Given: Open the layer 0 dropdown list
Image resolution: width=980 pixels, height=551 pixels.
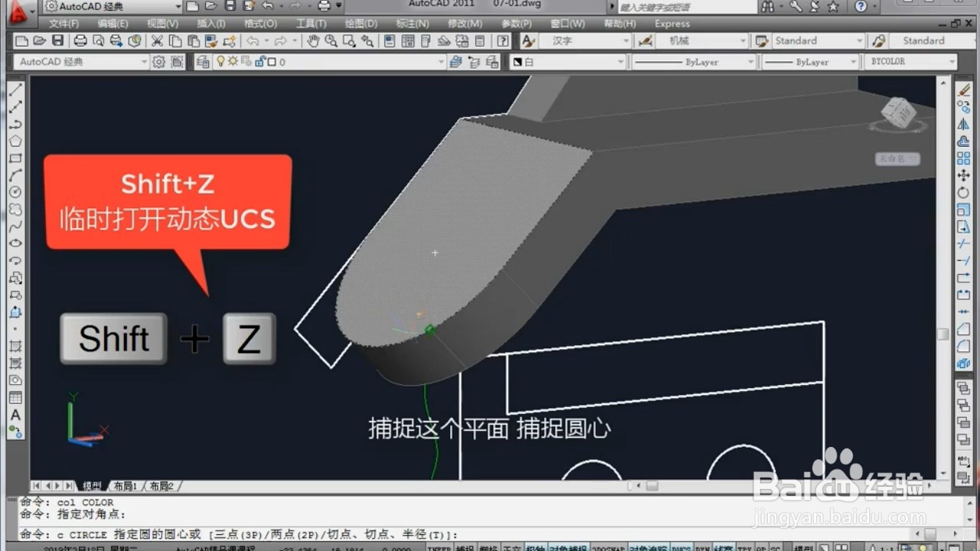Looking at the screenshot, I should click(x=330, y=61).
